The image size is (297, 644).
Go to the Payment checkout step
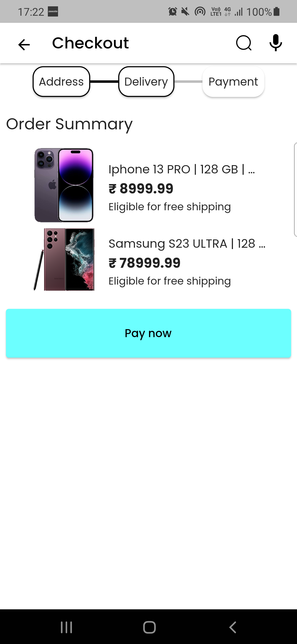pos(233,82)
